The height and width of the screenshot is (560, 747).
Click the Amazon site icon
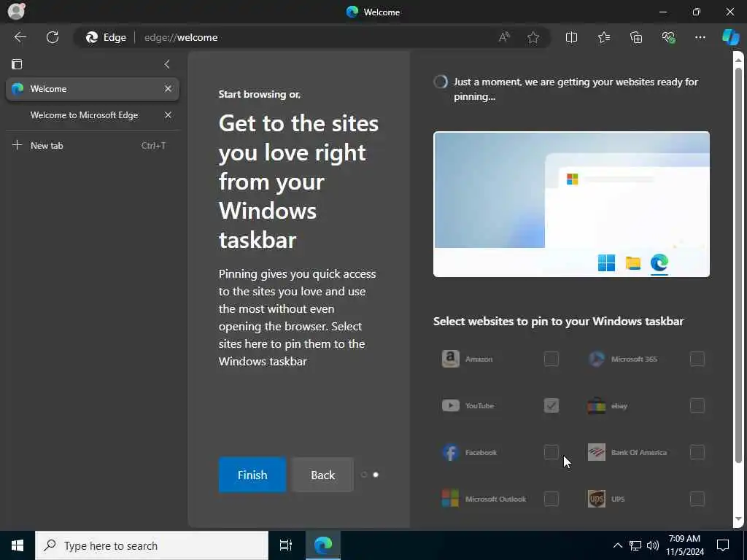click(450, 359)
